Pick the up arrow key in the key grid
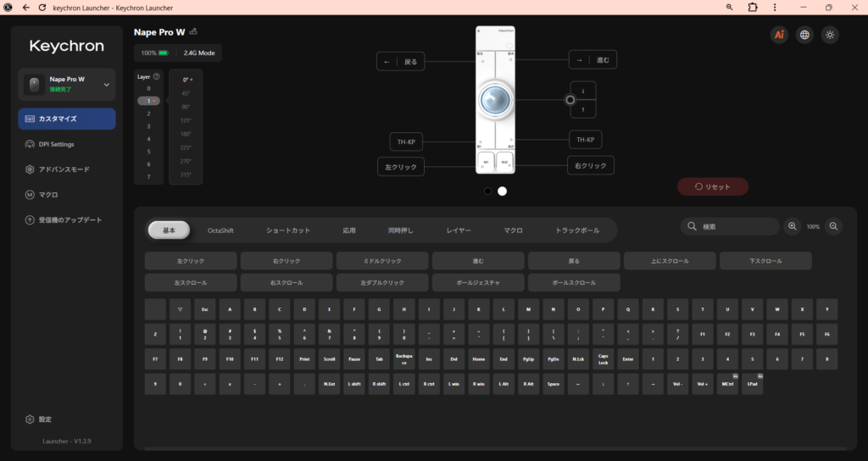 coord(628,384)
